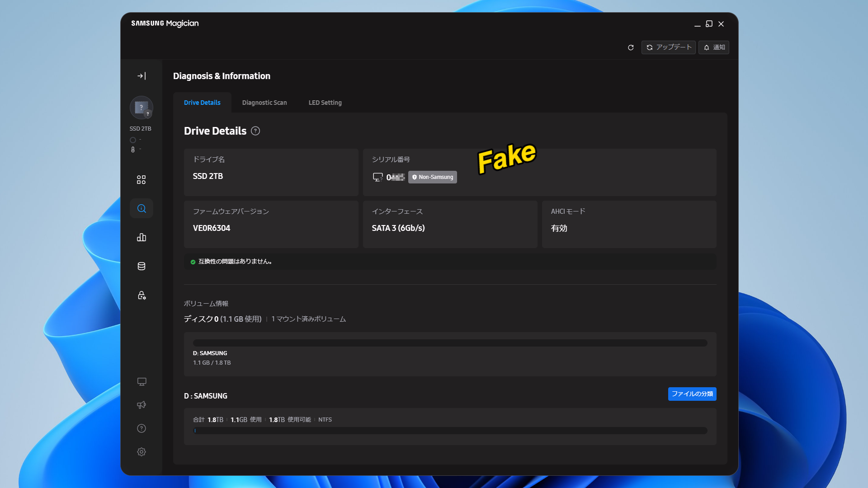This screenshot has width=868, height=488.
Task: Switch to the Diagnostic Scan tab
Action: [264, 103]
